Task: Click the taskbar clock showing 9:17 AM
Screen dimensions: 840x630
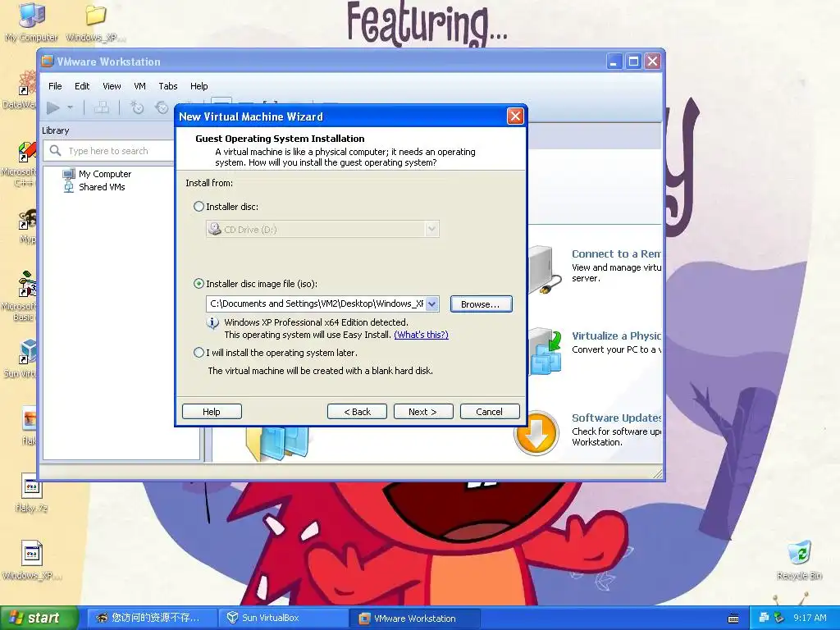Action: pos(810,618)
